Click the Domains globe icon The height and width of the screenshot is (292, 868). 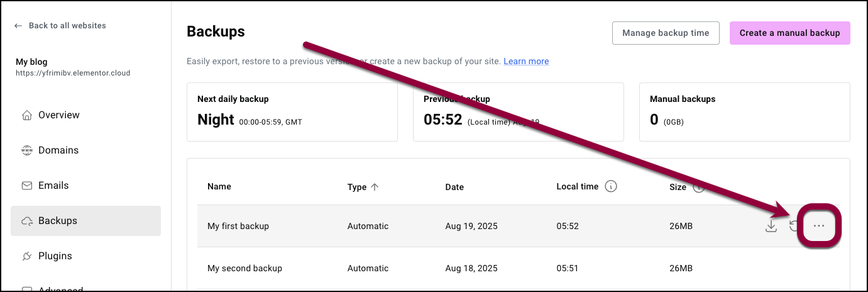tap(27, 150)
